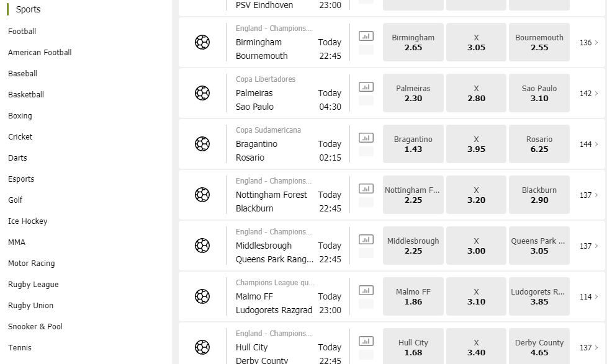Open statistics icon for Nottingham Forest vs Blackburn
The image size is (607, 364).
pos(366,189)
